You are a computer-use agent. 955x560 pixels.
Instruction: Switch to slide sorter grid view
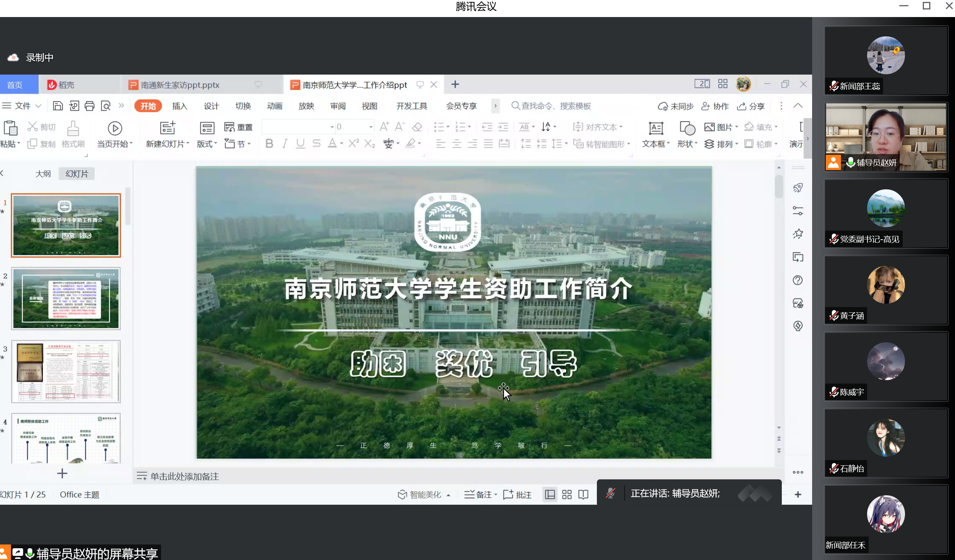(x=567, y=494)
